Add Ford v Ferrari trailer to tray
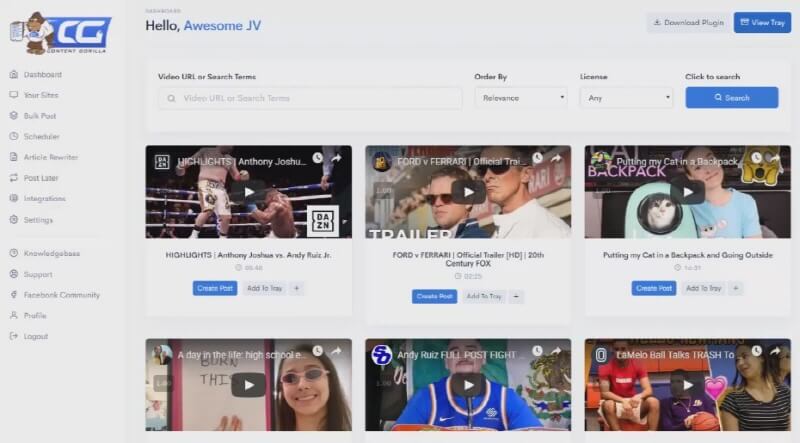Image resolution: width=800 pixels, height=443 pixels. pos(484,297)
